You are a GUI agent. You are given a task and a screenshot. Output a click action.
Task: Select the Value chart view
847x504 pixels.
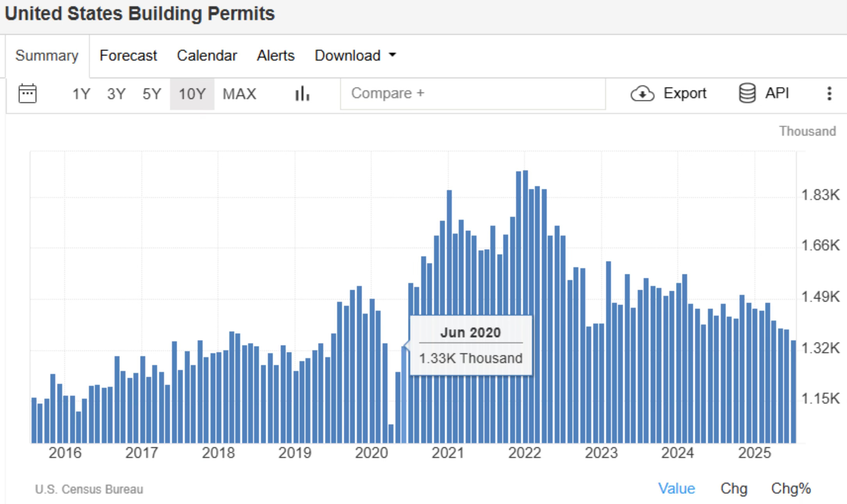point(676,488)
